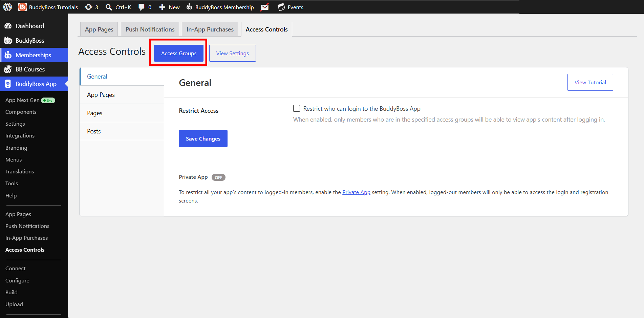Open Branding submenu item

pos(16,148)
